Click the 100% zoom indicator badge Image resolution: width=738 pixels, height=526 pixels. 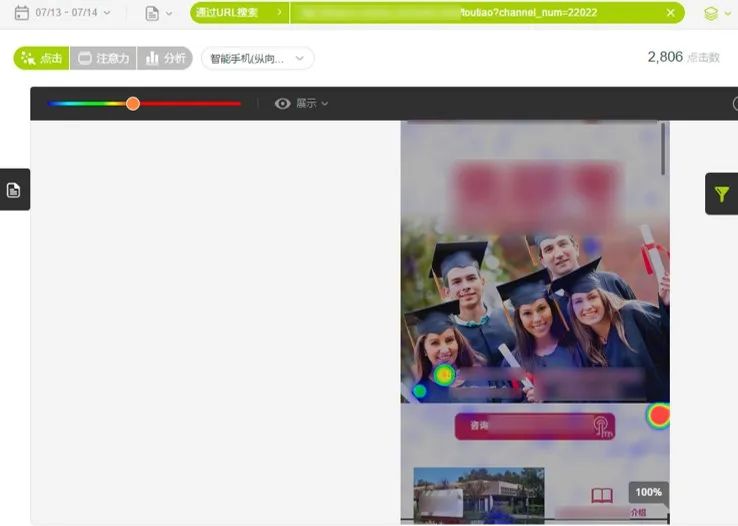click(648, 492)
